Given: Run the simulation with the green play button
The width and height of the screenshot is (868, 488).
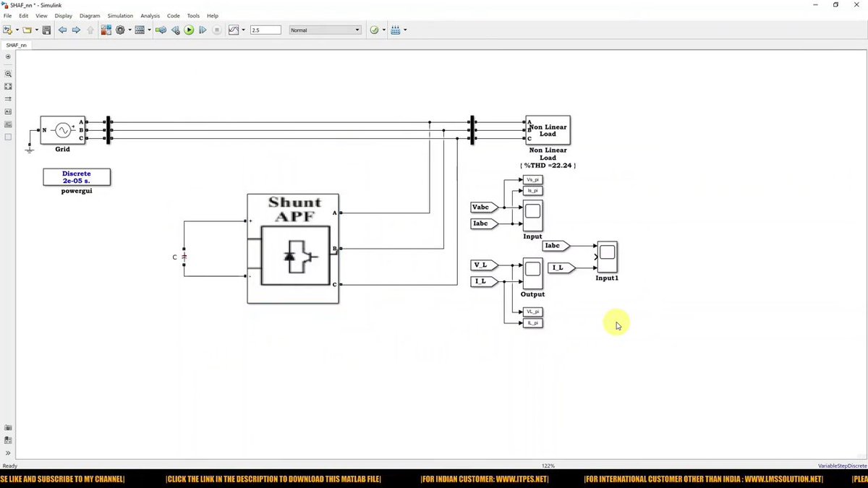Looking at the screenshot, I should click(189, 30).
